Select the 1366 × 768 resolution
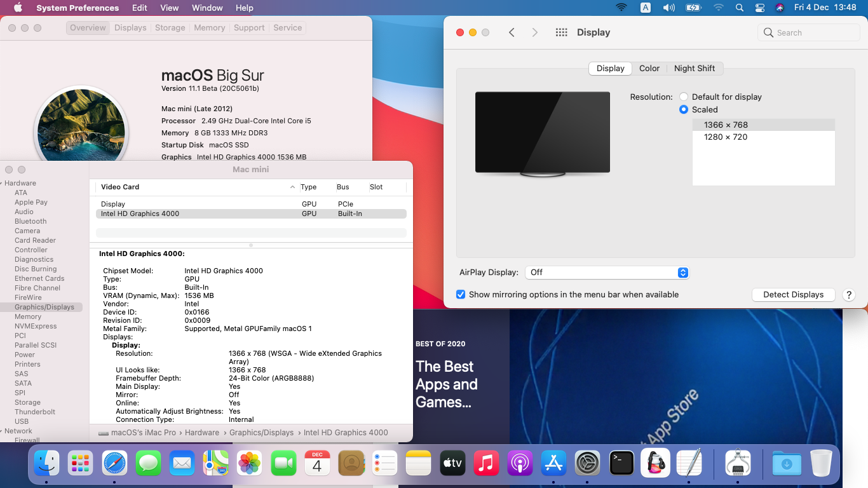This screenshot has height=488, width=868. click(764, 125)
